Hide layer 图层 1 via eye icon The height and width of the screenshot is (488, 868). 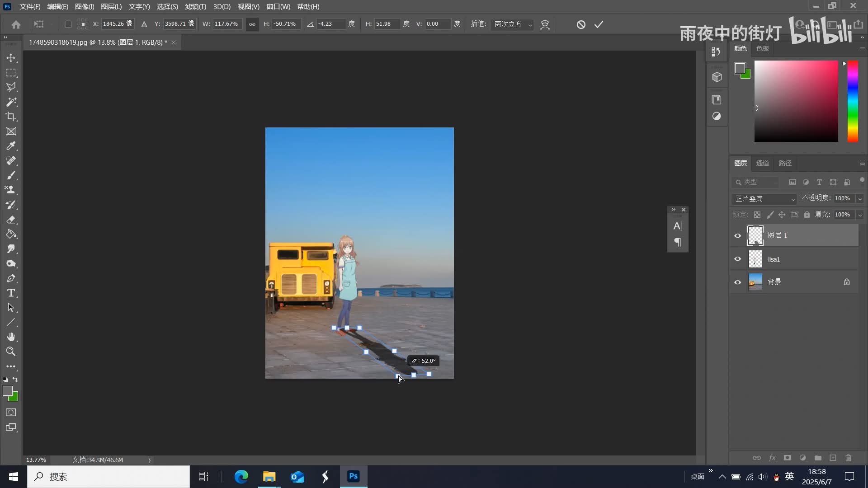click(737, 235)
